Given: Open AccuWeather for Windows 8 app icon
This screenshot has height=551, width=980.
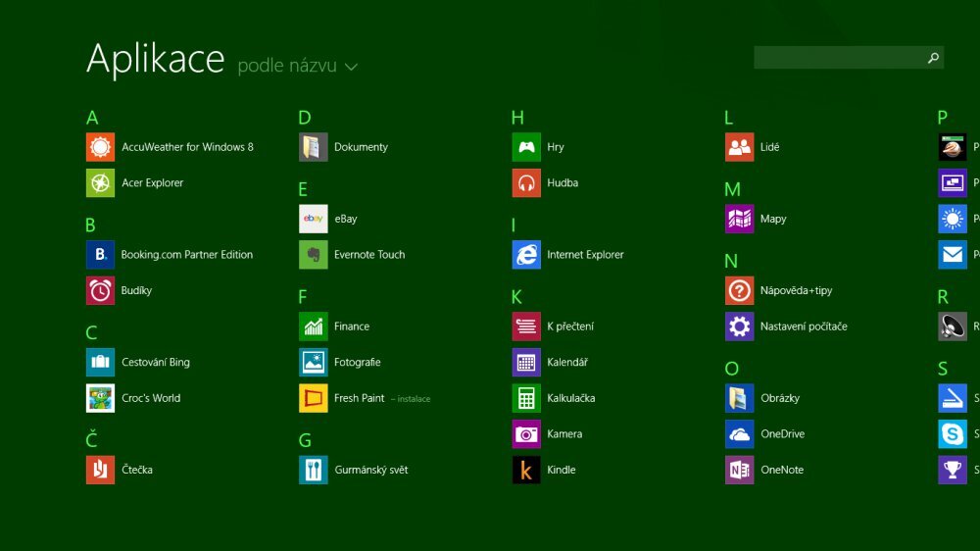Looking at the screenshot, I should pyautogui.click(x=100, y=147).
